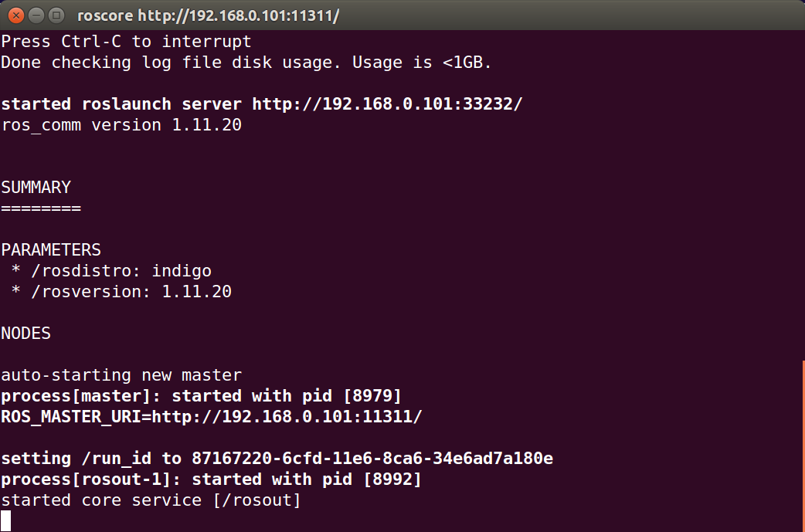Click the NODES heading text
805x532 pixels.
[x=25, y=333]
